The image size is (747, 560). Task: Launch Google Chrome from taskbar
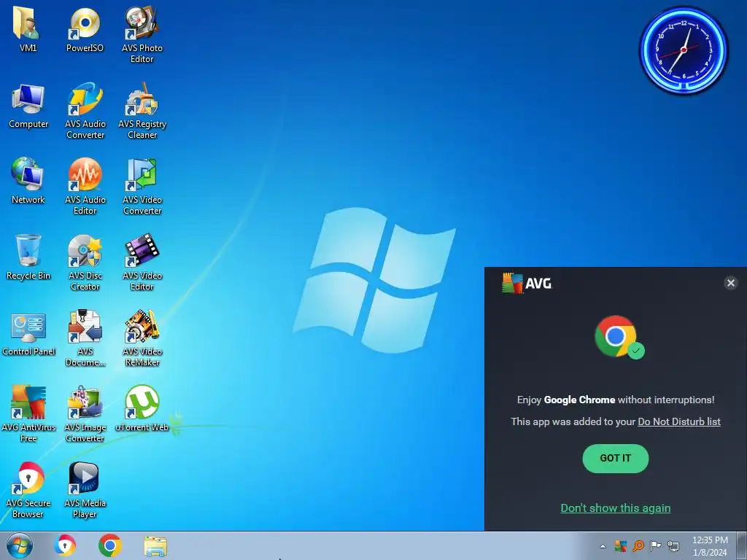coord(110,545)
